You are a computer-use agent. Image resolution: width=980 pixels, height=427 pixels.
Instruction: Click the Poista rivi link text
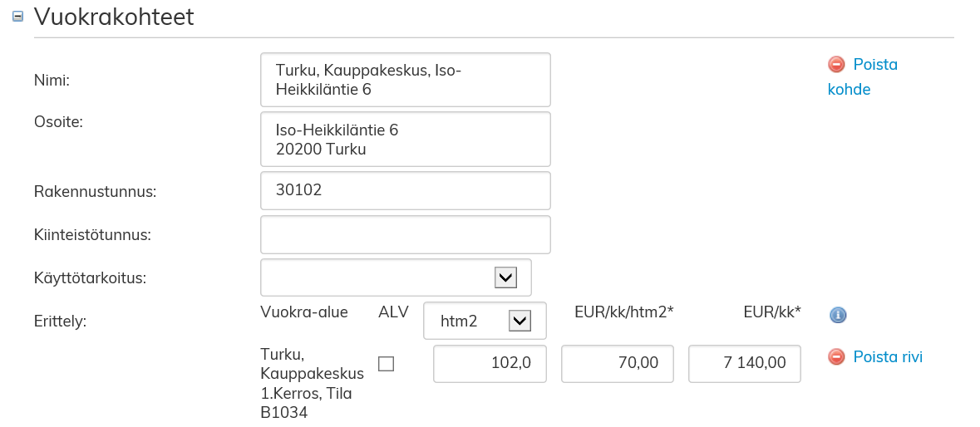[888, 357]
